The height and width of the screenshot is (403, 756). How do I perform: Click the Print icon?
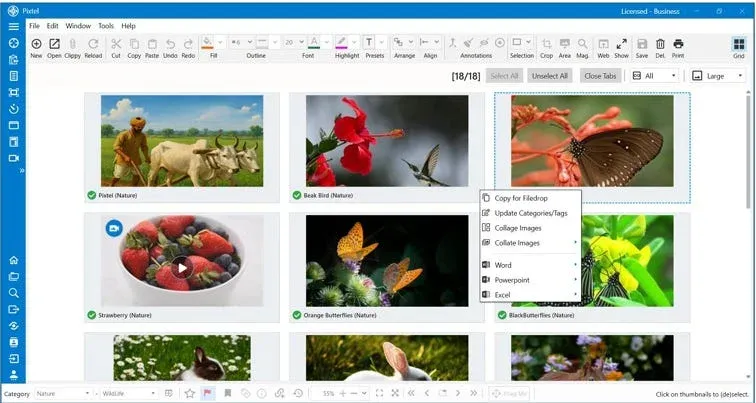click(x=678, y=44)
